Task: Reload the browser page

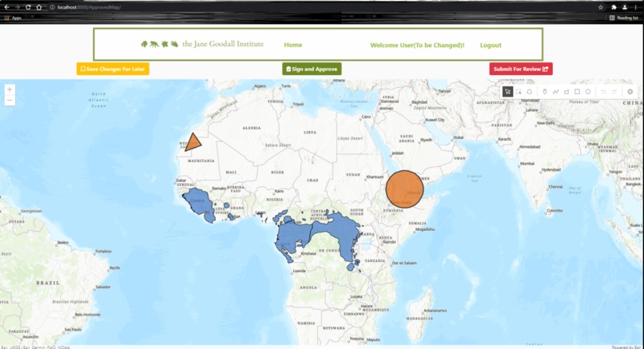Action: coord(28,7)
